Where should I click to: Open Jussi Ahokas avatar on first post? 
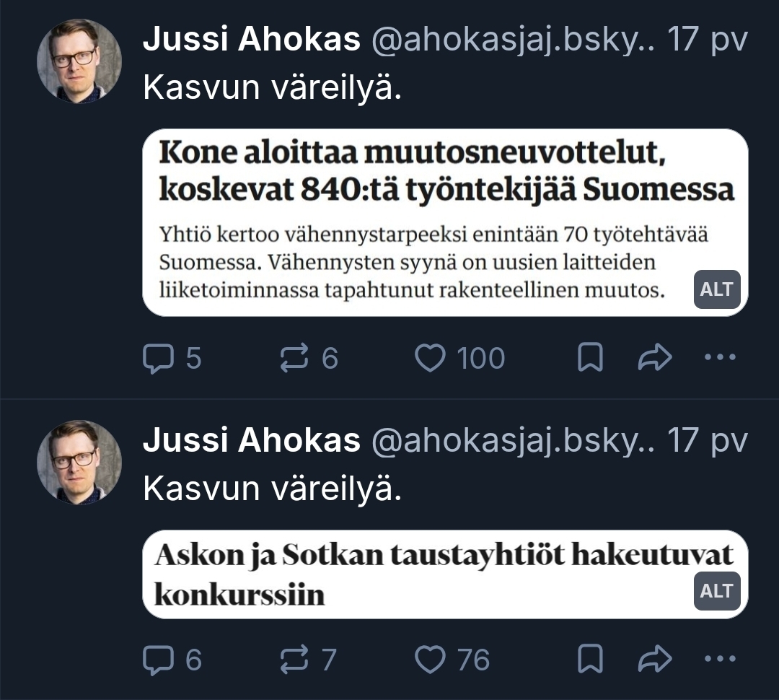(79, 61)
